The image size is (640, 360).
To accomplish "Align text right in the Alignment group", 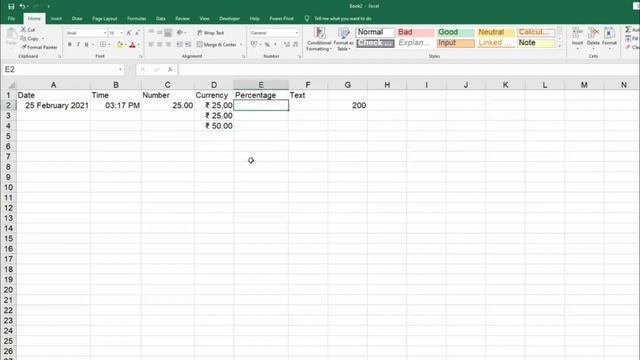I will point(168,44).
